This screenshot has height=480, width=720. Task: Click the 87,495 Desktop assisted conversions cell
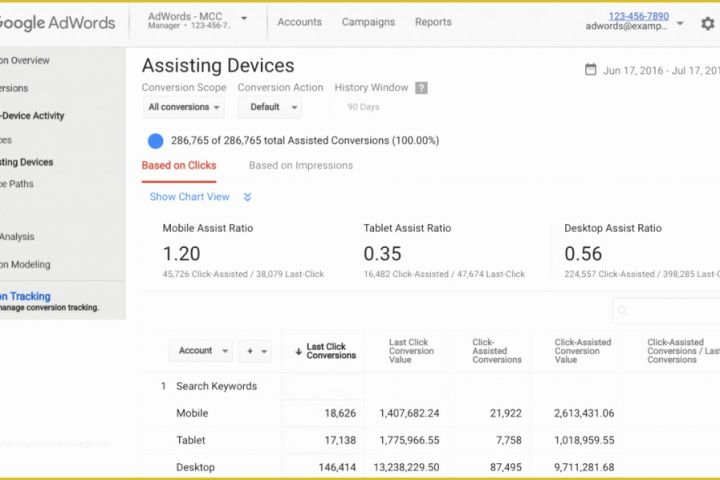pos(506,467)
